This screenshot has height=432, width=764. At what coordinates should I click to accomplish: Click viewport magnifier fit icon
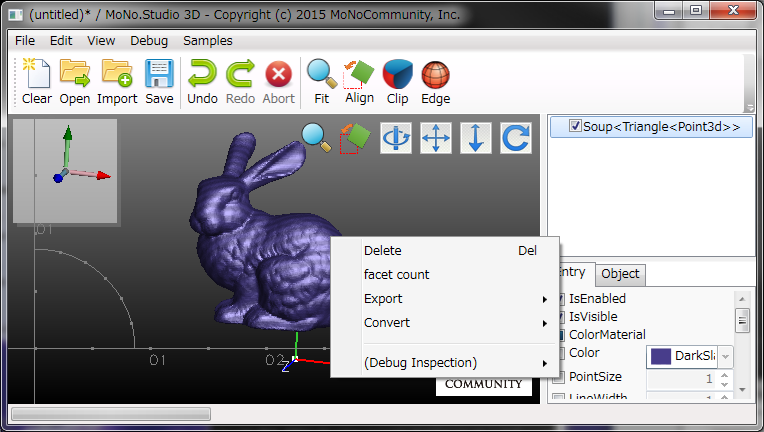click(316, 138)
